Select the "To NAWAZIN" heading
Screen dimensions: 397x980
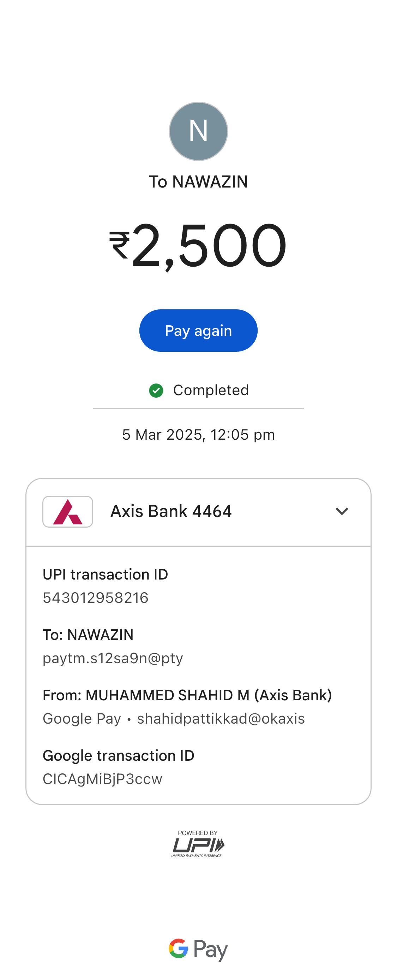tap(198, 182)
